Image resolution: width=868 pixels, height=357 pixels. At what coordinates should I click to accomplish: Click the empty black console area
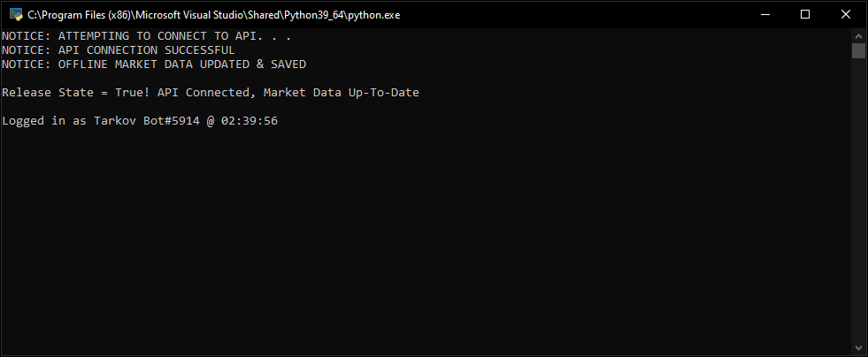426,238
